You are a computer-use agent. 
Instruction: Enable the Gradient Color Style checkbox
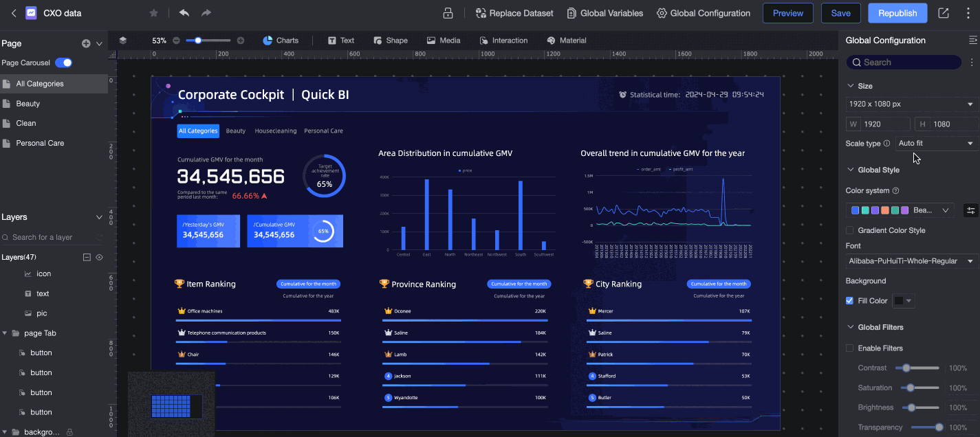coord(850,230)
